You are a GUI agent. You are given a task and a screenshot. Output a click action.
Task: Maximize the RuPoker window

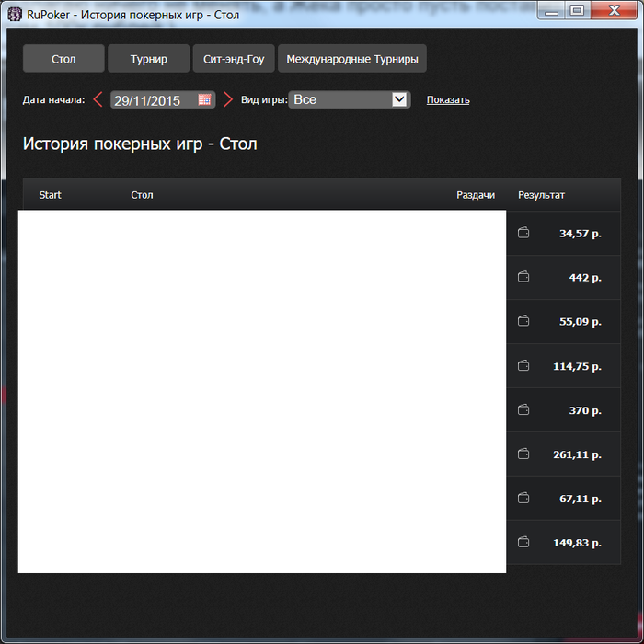click(578, 11)
